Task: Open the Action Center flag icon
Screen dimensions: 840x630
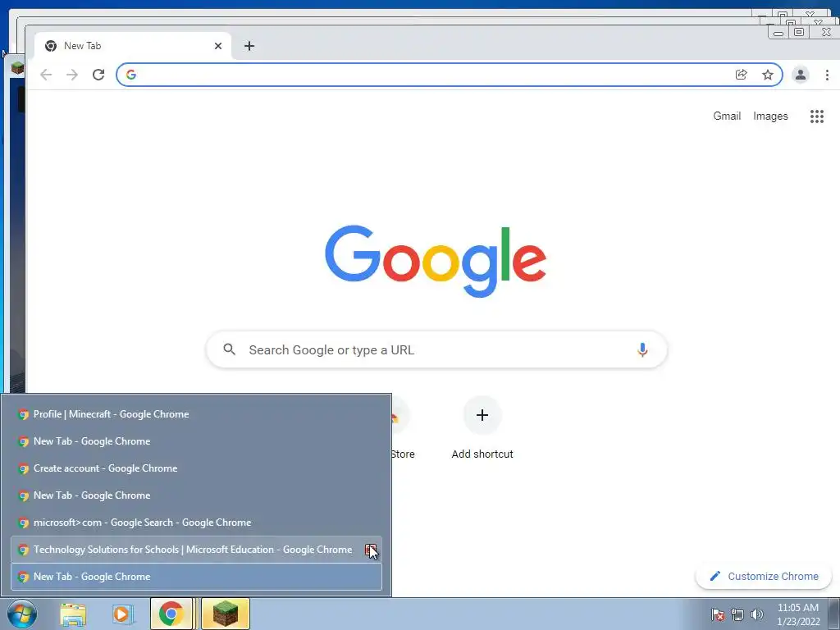Action: 718,614
